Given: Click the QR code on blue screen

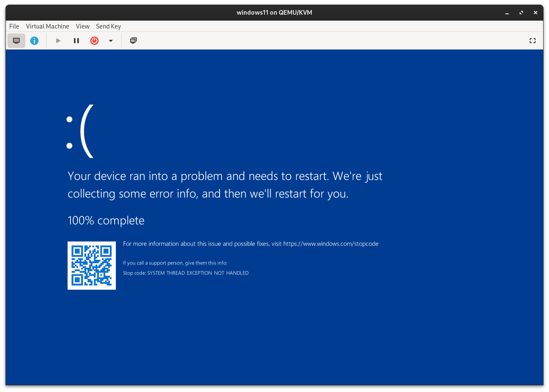Looking at the screenshot, I should point(91,265).
